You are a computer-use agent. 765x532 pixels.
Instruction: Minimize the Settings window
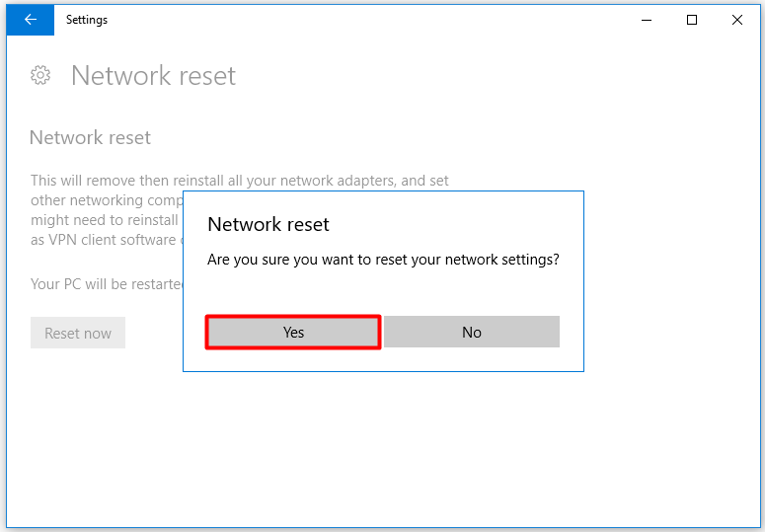point(647,20)
